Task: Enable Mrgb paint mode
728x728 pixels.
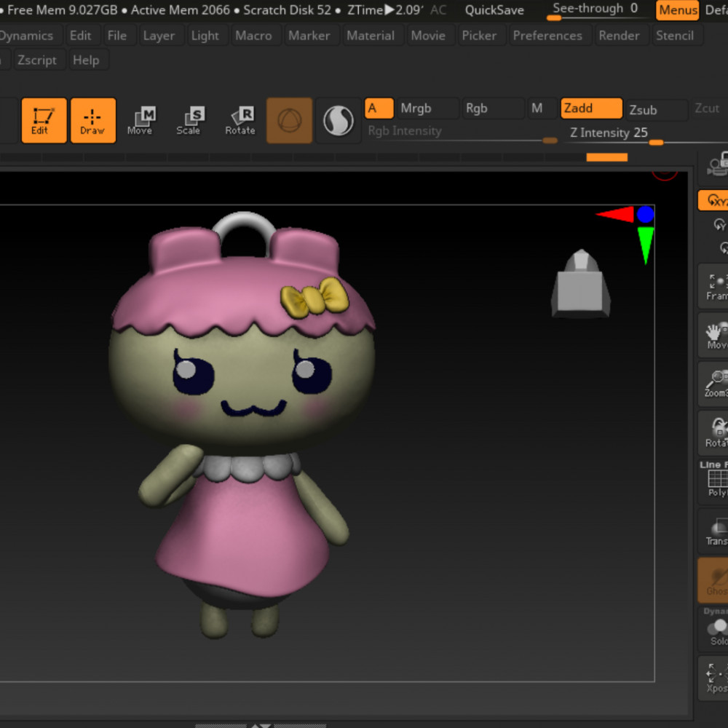Action: 427,108
